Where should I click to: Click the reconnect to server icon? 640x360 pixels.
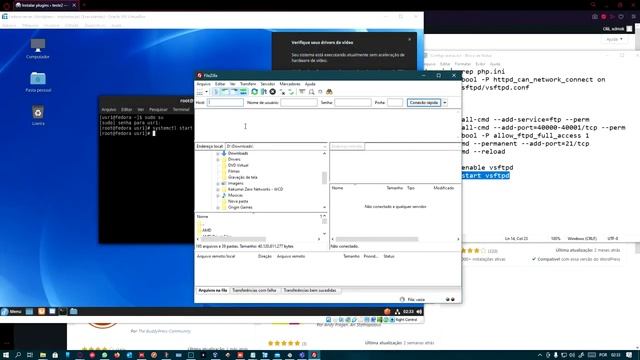click(291, 92)
